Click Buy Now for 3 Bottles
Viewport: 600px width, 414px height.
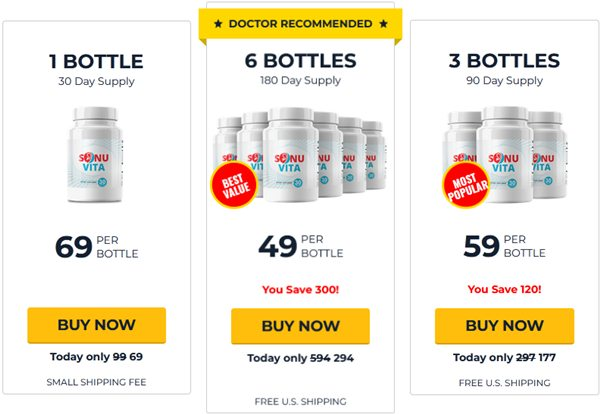[504, 326]
